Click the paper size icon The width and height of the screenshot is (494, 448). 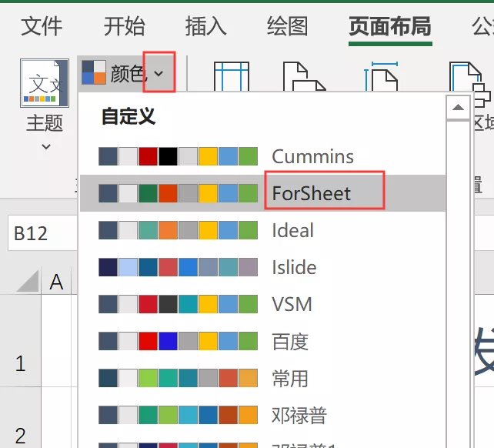[x=381, y=76]
